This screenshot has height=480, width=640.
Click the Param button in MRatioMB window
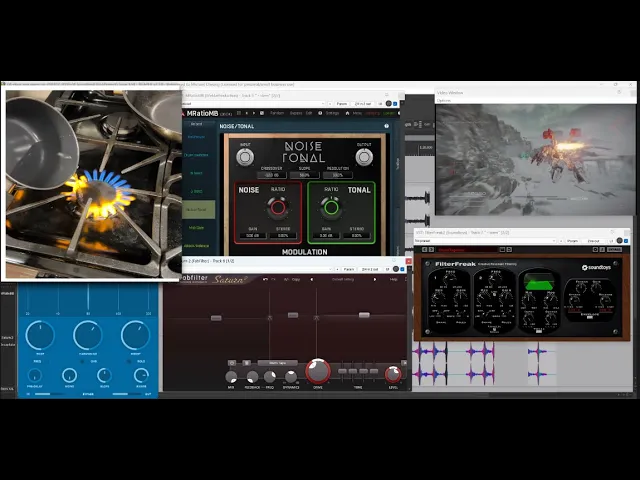pos(342,104)
